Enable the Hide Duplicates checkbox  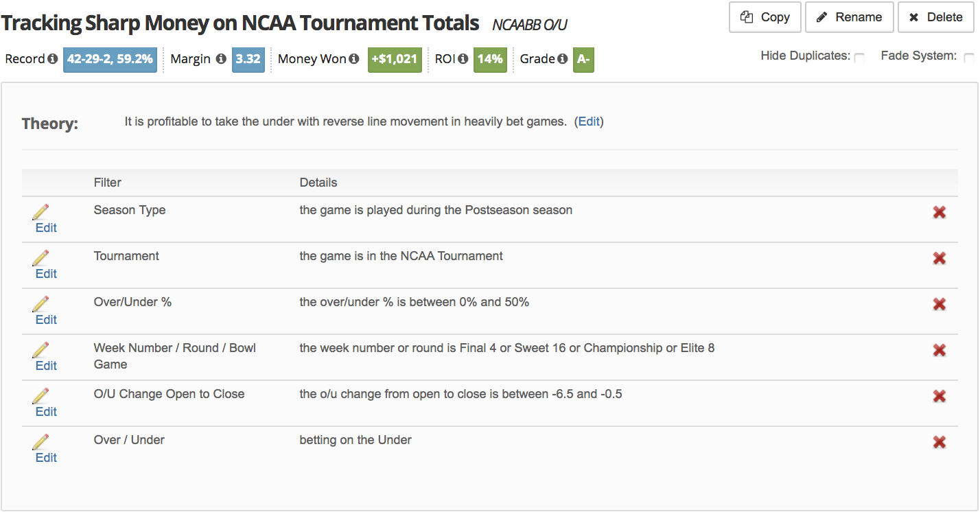click(x=859, y=58)
